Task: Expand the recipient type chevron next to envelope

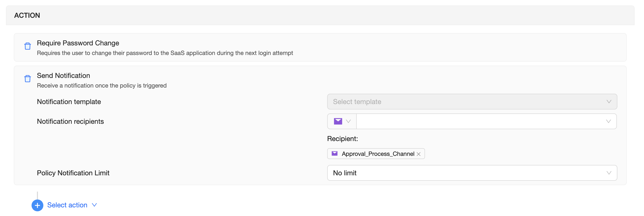Action: pyautogui.click(x=348, y=121)
